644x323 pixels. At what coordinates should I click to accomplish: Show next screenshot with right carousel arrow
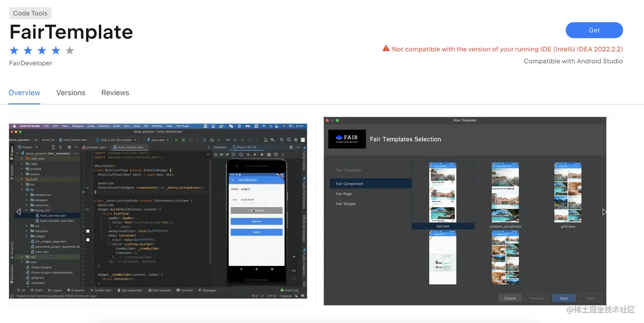(x=604, y=212)
